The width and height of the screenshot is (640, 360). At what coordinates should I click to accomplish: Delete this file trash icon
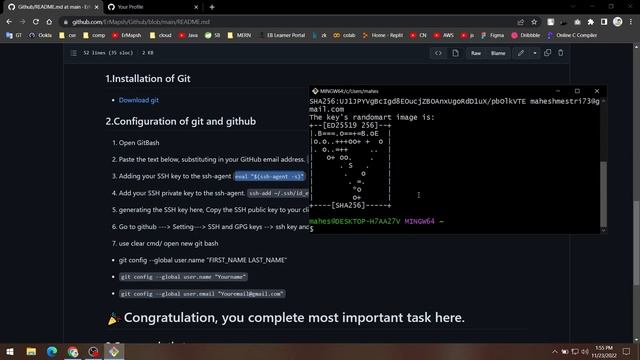click(561, 53)
